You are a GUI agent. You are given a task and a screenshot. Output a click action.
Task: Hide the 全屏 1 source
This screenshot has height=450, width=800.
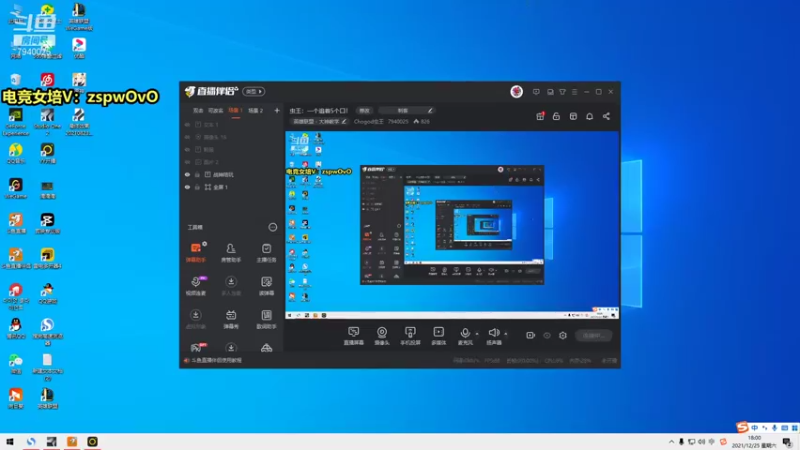(187, 187)
